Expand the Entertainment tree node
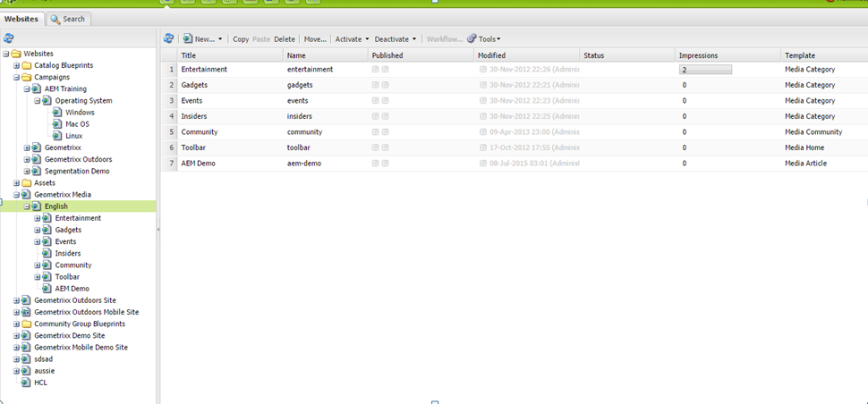The width and height of the screenshot is (868, 404). (37, 218)
